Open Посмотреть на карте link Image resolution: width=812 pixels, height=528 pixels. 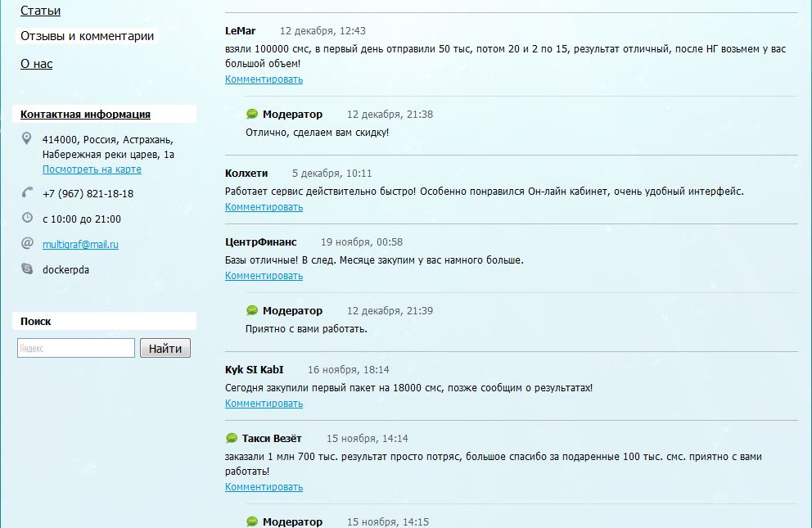click(x=92, y=169)
